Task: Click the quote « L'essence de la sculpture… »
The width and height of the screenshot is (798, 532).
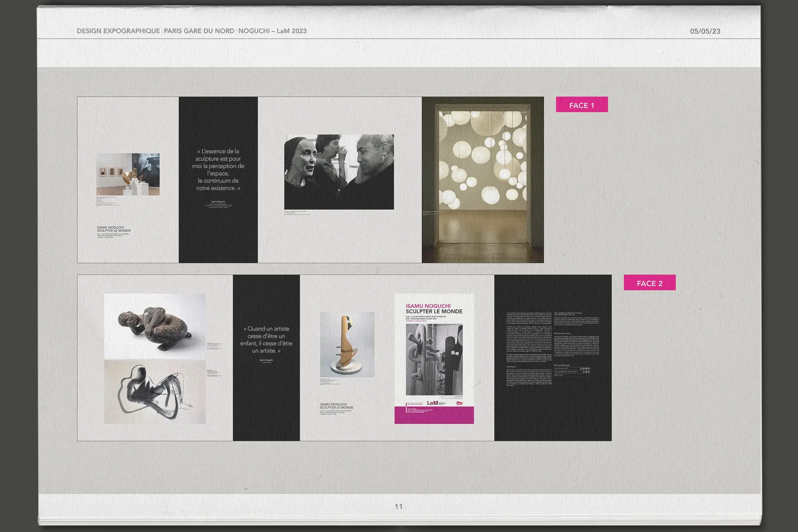Action: (x=218, y=169)
